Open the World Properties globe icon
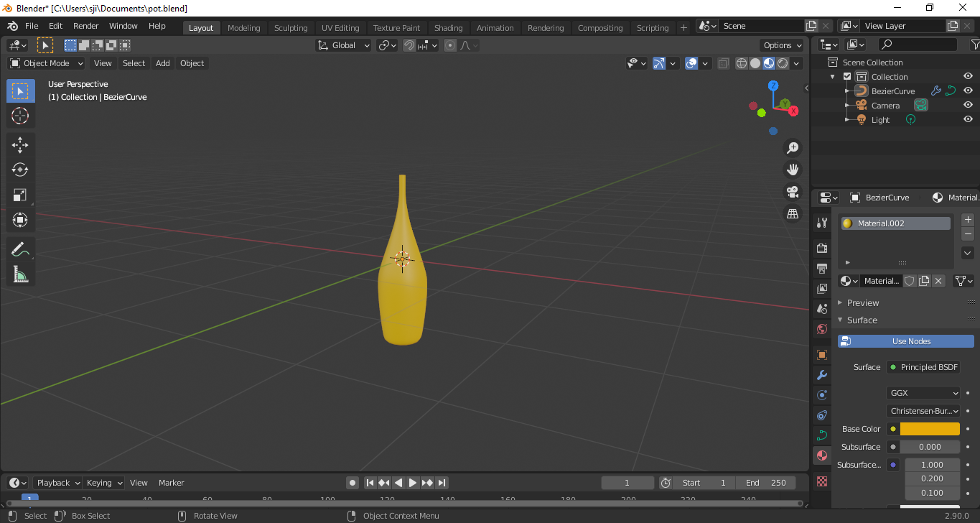Viewport: 980px width, 523px height. (821, 328)
